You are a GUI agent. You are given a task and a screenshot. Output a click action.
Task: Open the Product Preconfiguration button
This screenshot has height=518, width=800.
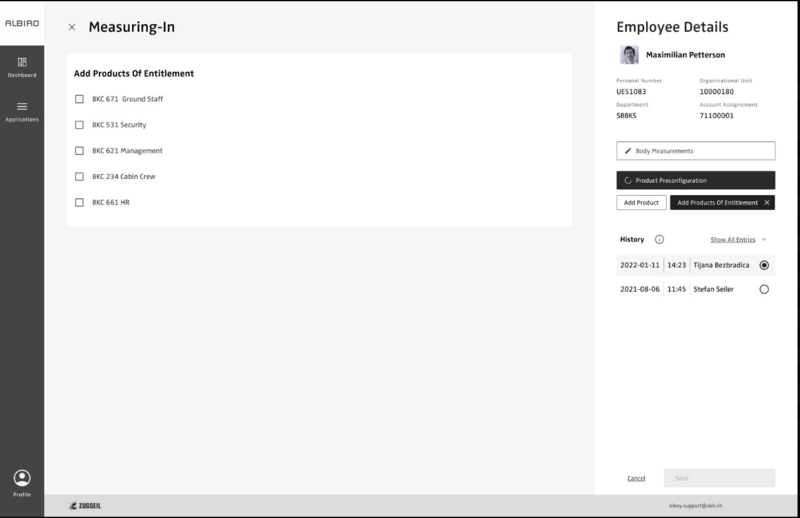click(695, 180)
